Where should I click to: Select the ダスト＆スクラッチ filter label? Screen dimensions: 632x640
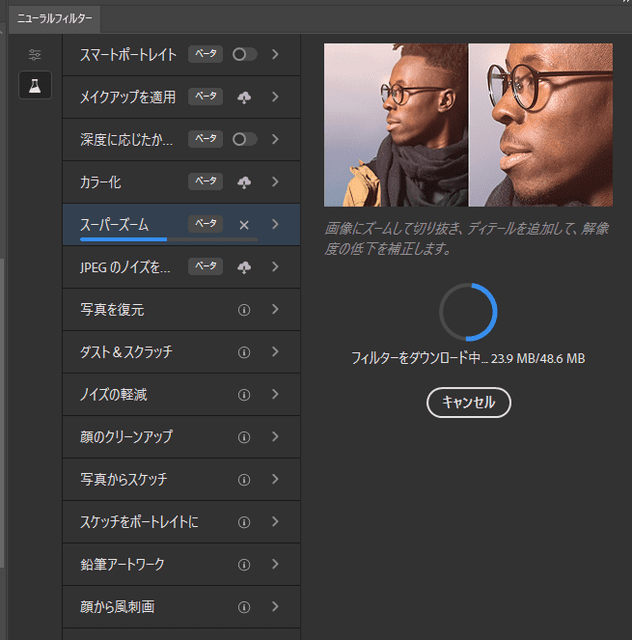pos(126,352)
